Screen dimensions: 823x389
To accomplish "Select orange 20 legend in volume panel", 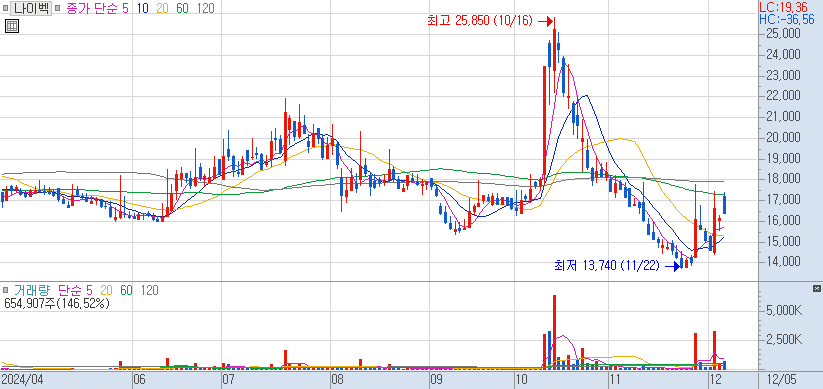I will point(107,290).
